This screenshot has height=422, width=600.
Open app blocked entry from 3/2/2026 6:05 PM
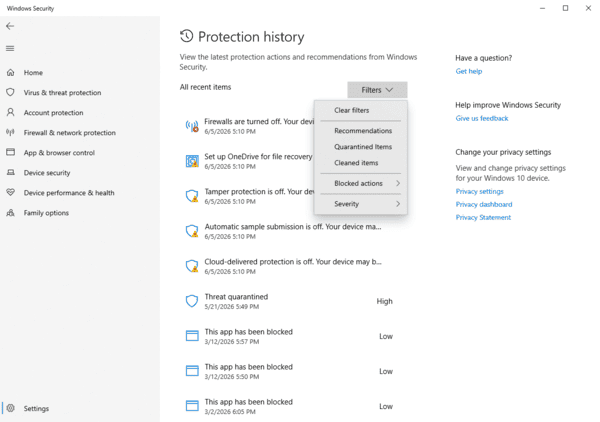click(x=293, y=406)
